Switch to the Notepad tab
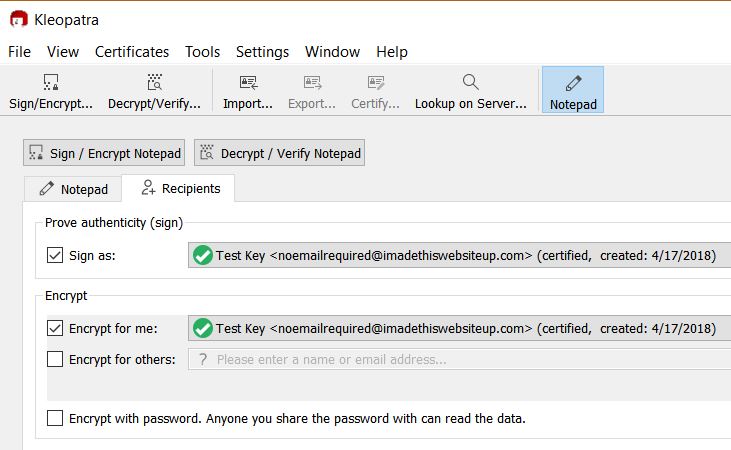 (73, 189)
